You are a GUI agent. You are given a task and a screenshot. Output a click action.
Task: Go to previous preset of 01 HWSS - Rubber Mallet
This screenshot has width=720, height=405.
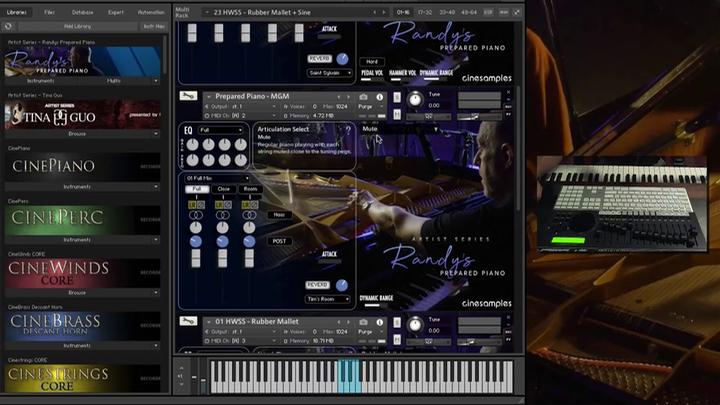339,322
